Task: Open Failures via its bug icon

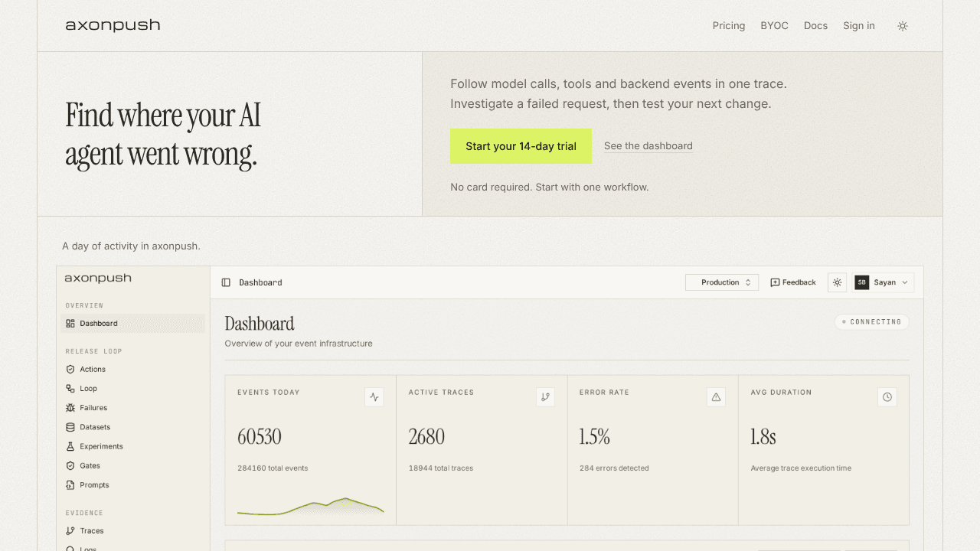Action: [70, 408]
